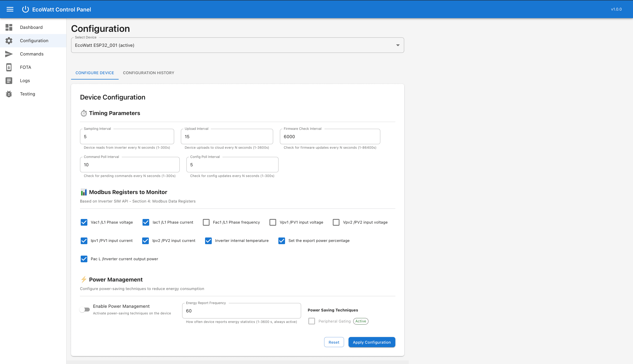
Task: Uncheck Vac1 /L1 Phase voltage checkbox
Action: click(x=84, y=222)
